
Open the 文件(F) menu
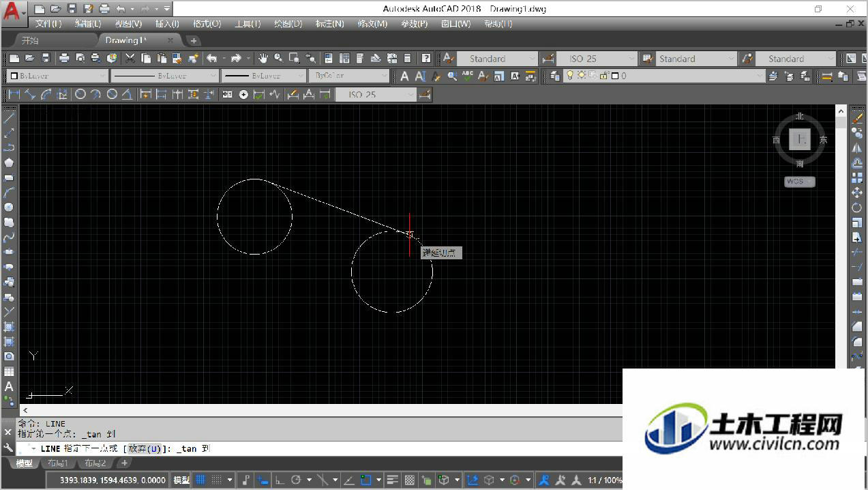click(x=48, y=24)
